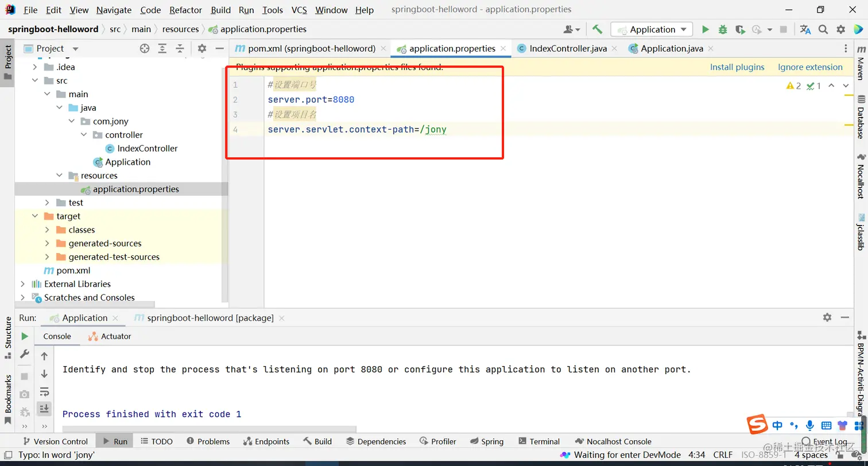Viewport: 868px width, 466px height.
Task: Select opened file locate icon in Project panel
Action: click(x=145, y=49)
